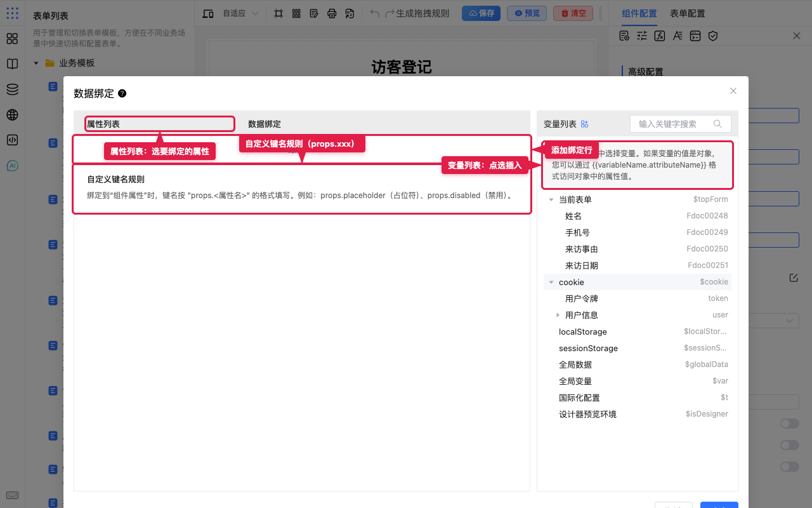Click the edit icon in right config panel
The width and height of the screenshot is (812, 508).
click(x=794, y=277)
